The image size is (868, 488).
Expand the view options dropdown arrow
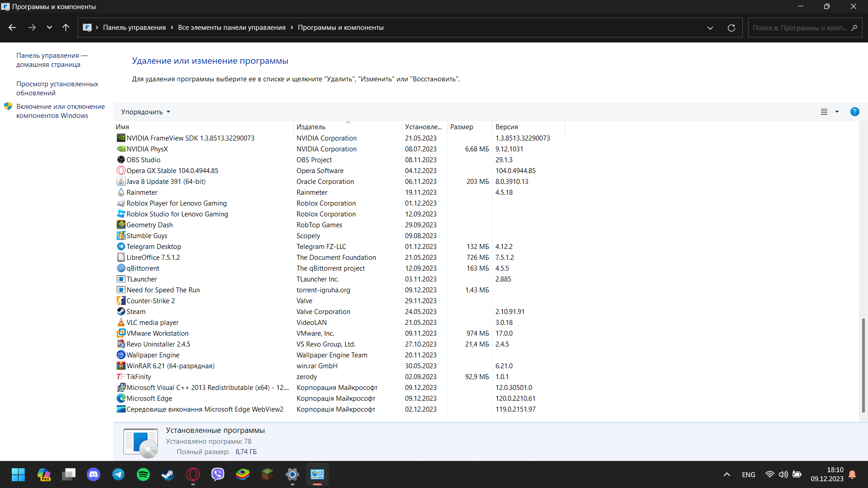[837, 112]
